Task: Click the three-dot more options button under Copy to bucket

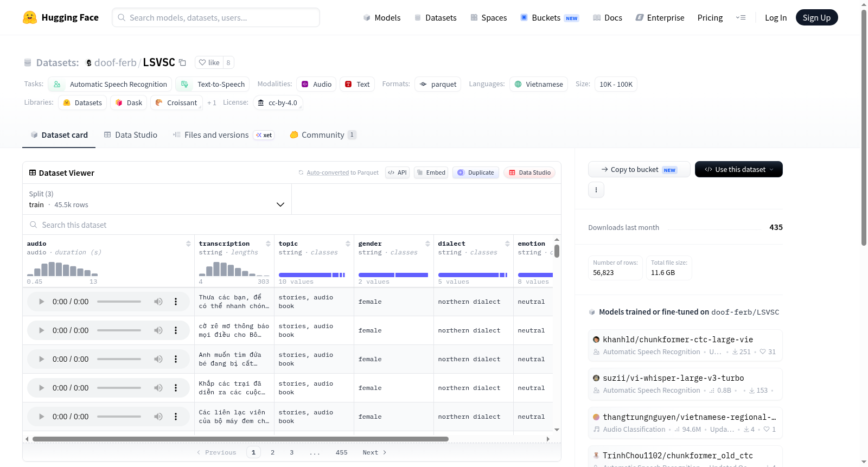Action: click(596, 190)
